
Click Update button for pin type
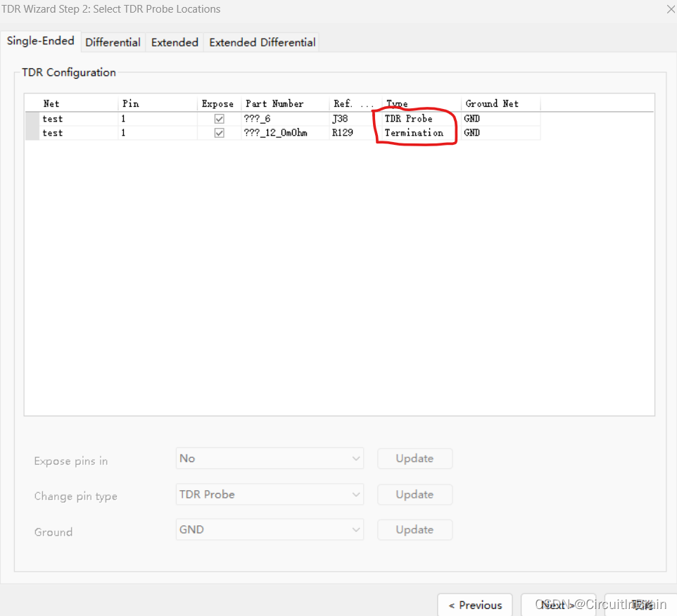(x=415, y=494)
